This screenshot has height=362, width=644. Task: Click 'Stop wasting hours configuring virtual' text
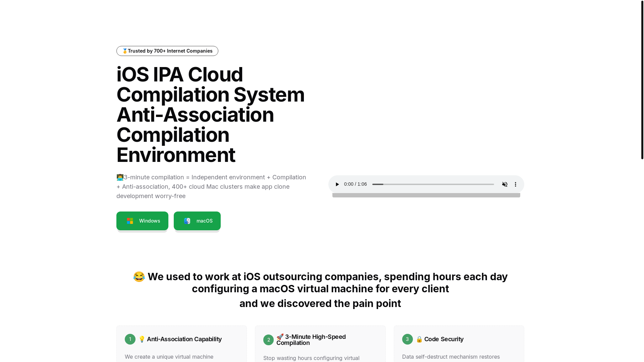[311, 358]
